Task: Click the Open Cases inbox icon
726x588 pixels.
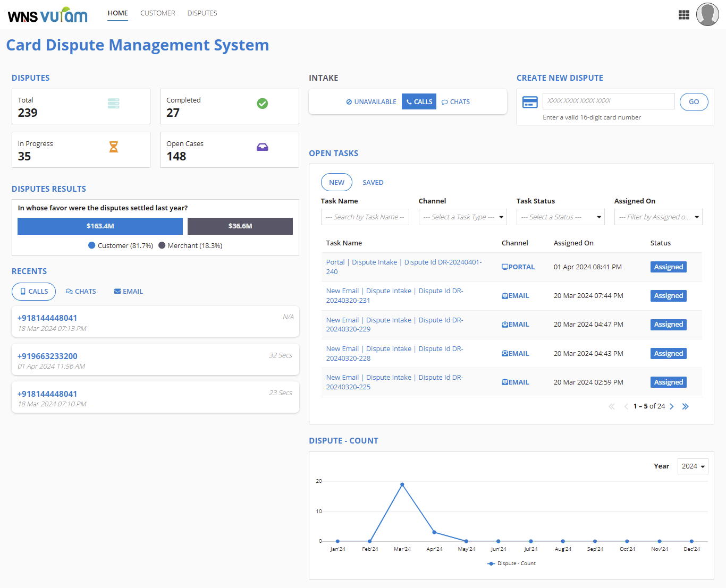Action: (x=263, y=147)
